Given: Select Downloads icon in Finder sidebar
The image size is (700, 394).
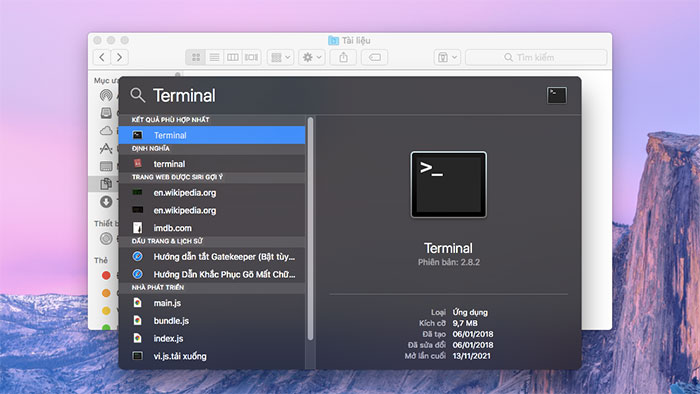Looking at the screenshot, I should point(106,202).
